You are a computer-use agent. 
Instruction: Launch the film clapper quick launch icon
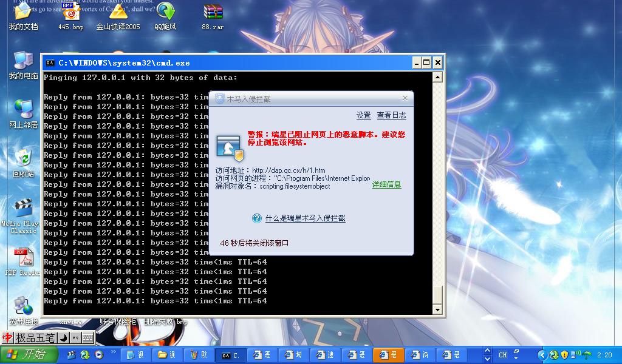72,355
